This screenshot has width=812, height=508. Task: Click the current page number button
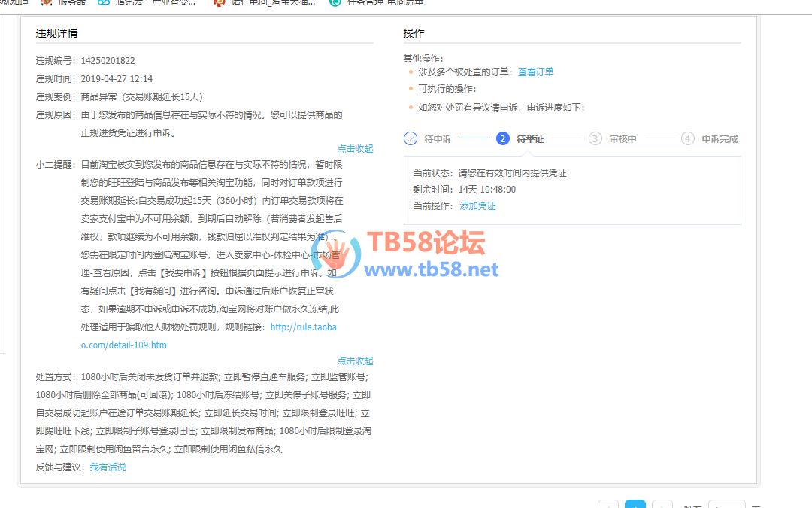click(635, 504)
